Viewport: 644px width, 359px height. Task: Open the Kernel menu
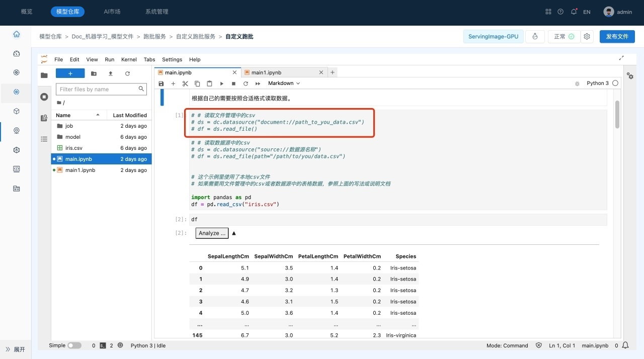click(129, 59)
